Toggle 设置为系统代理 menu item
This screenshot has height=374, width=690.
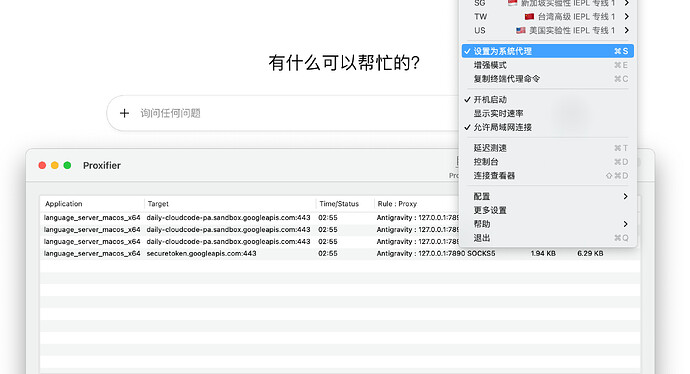point(547,51)
